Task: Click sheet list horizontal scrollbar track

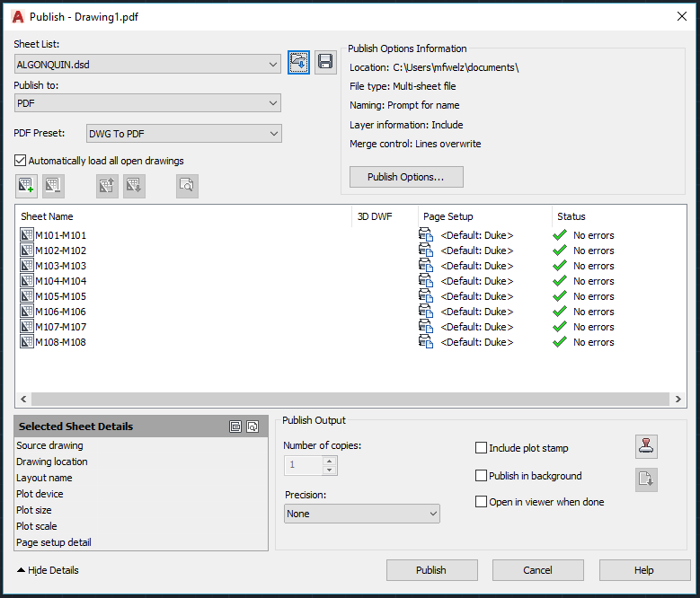Action: [350, 399]
